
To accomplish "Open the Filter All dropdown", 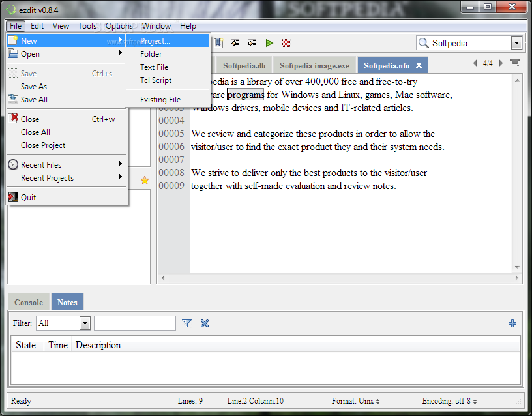I will [85, 323].
